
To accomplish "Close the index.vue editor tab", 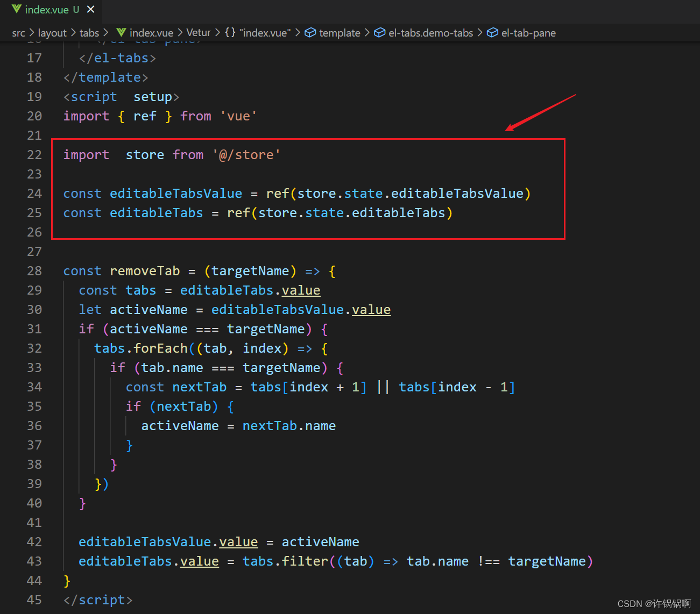I will click(91, 9).
